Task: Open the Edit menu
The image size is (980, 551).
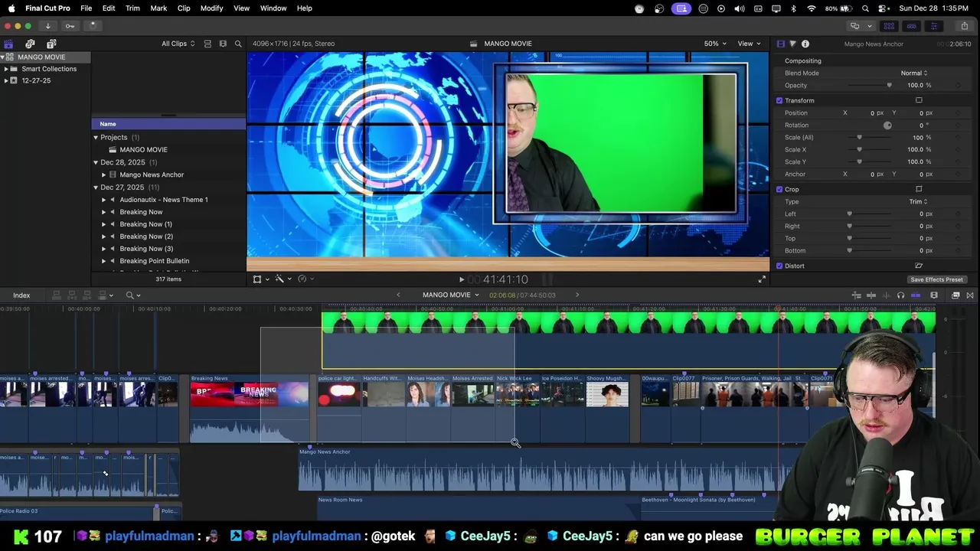Action: [109, 8]
